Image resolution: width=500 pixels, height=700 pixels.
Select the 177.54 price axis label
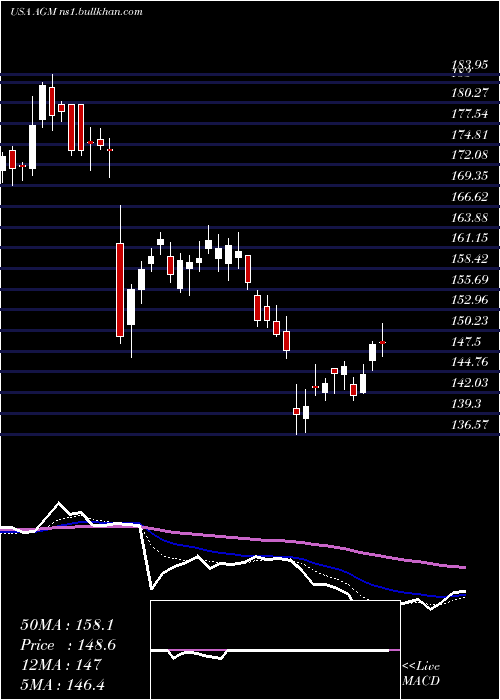[x=469, y=114]
